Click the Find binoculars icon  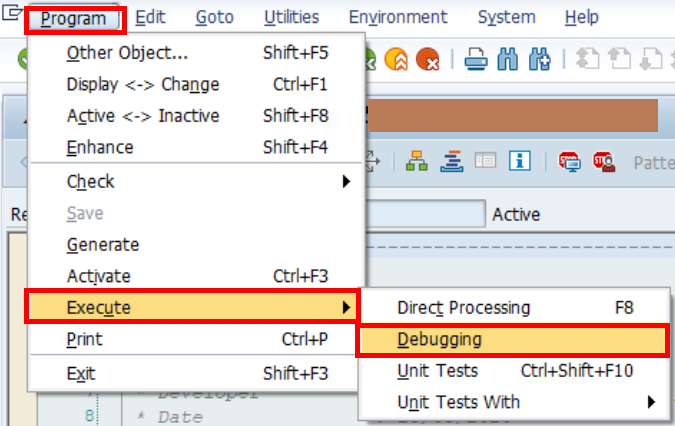(508, 59)
